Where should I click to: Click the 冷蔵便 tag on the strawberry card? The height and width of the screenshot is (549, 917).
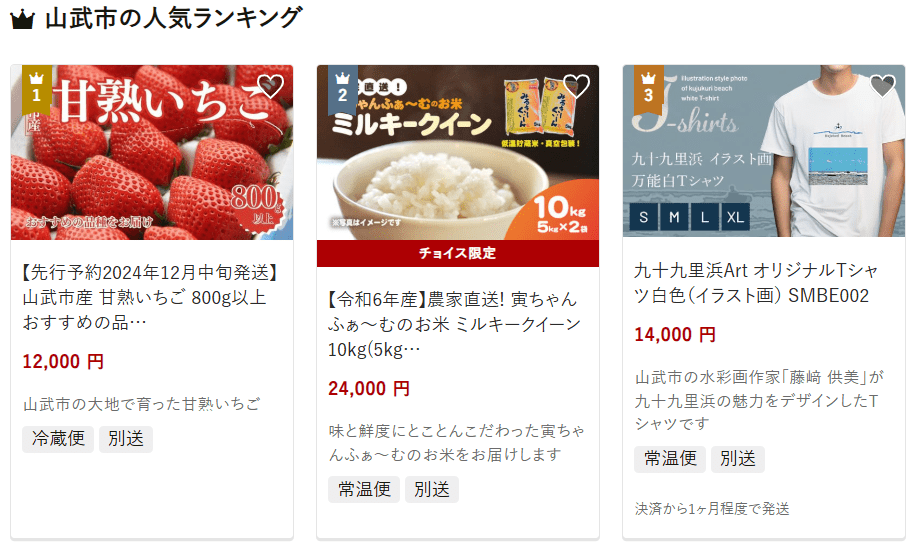click(x=58, y=438)
